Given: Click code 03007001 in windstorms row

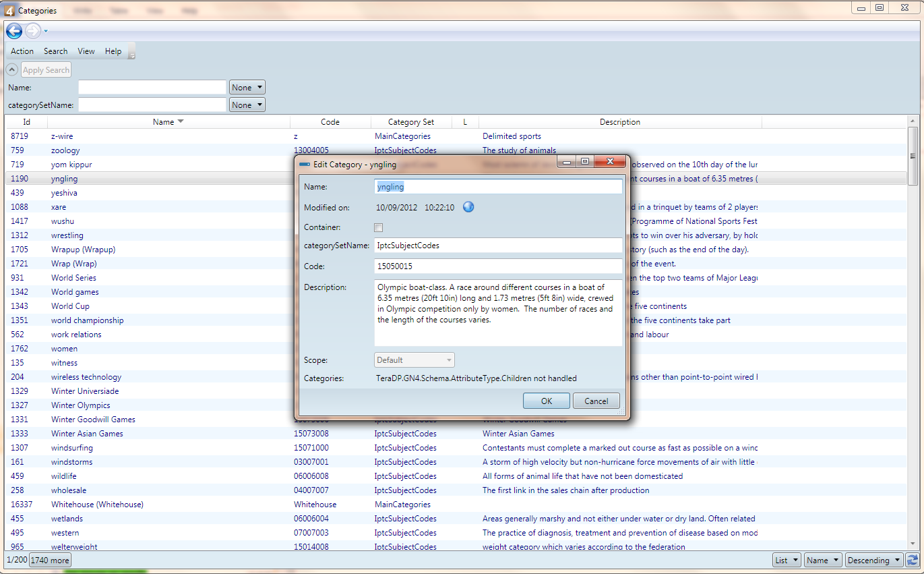Looking at the screenshot, I should [x=311, y=462].
